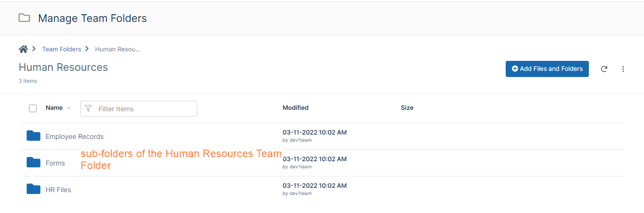This screenshot has height=213, width=644.
Task: Click the refresh icon
Action: [604, 69]
